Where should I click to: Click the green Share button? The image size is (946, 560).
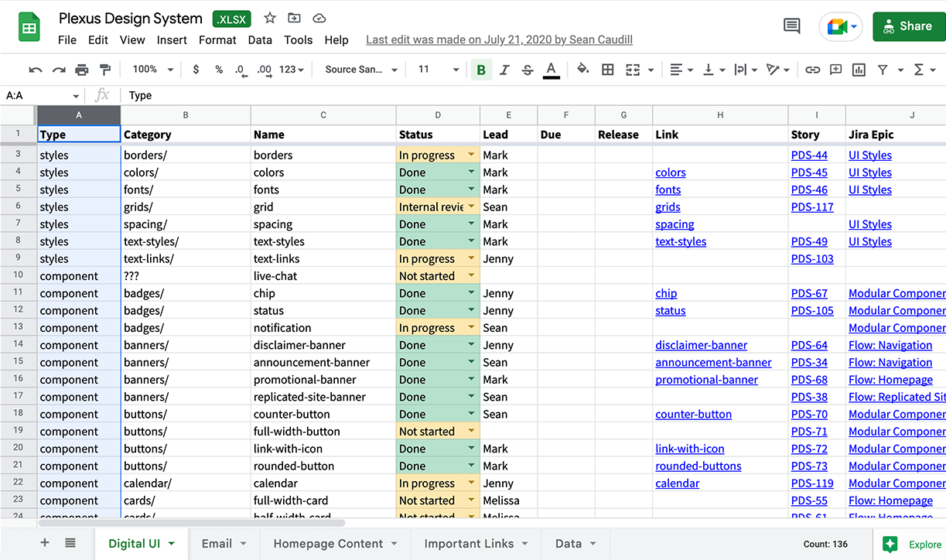pyautogui.click(x=909, y=26)
